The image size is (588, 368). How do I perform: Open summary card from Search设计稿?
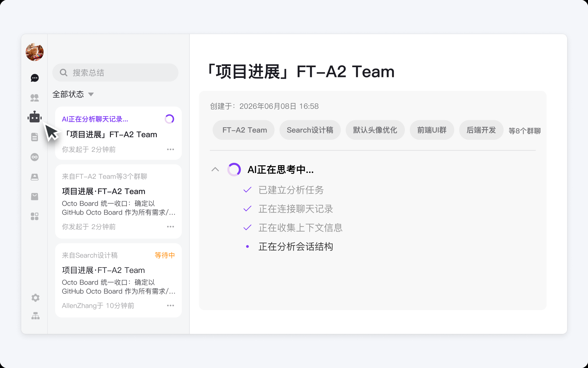[118, 280]
